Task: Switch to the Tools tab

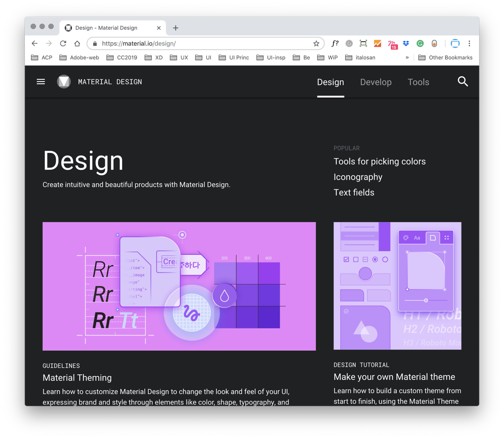Action: click(x=418, y=82)
